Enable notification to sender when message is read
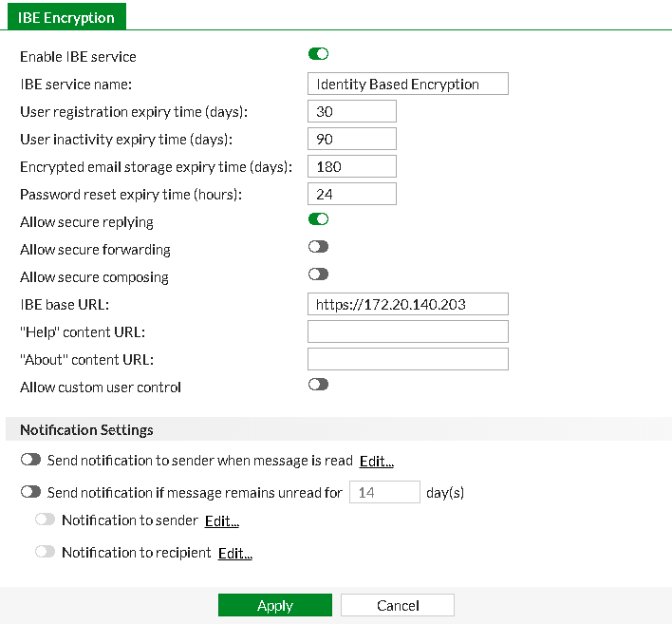Screen dimensions: 672x624 pos(31,460)
